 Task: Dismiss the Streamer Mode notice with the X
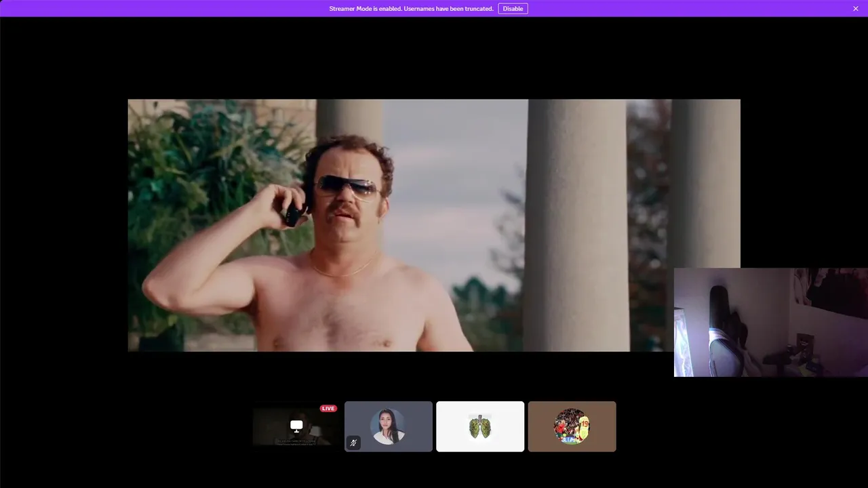[856, 9]
